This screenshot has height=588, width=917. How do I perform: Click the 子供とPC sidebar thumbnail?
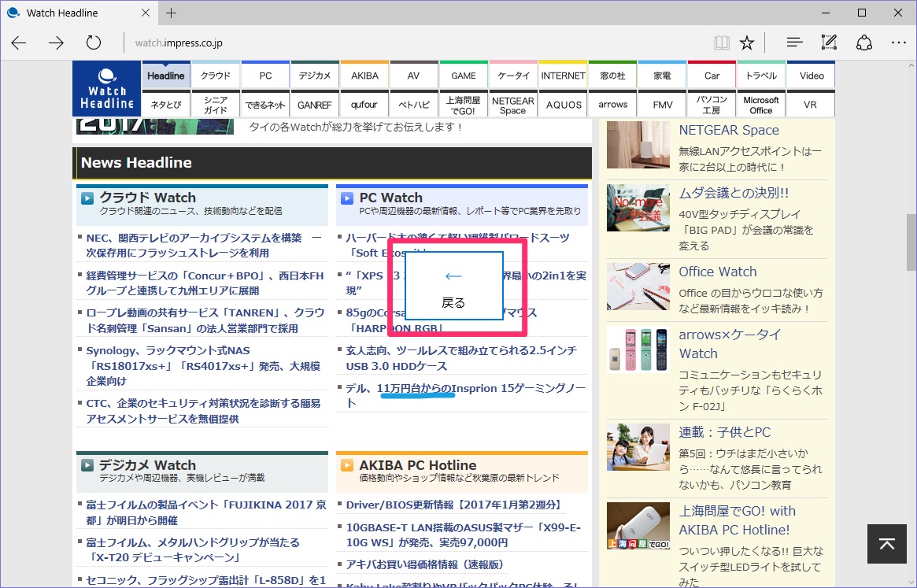pyautogui.click(x=638, y=447)
